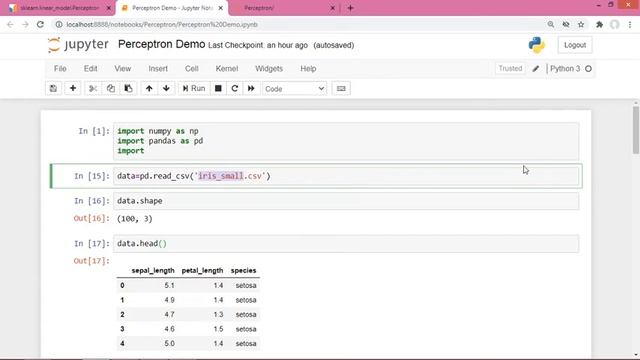Viewport: 640px width, 360px height.
Task: Interrupt the kernel with the stop icon
Action: [218, 89]
